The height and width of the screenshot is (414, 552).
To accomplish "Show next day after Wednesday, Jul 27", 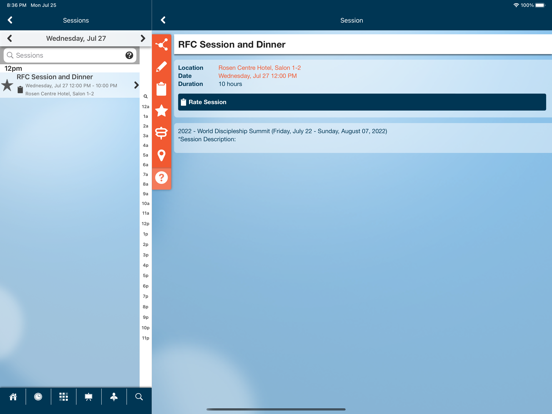I will tap(143, 38).
